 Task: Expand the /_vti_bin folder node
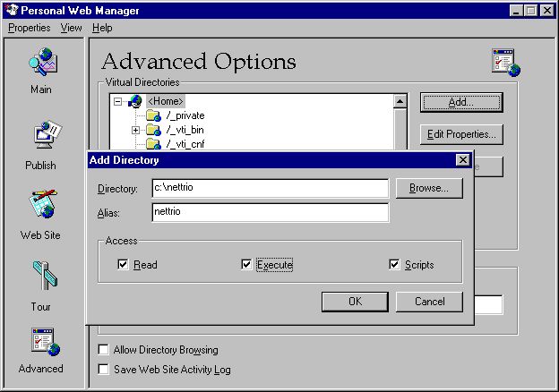tap(136, 130)
